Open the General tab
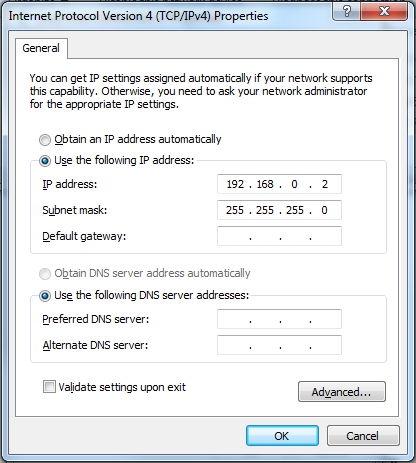The image size is (416, 463). 41,48
